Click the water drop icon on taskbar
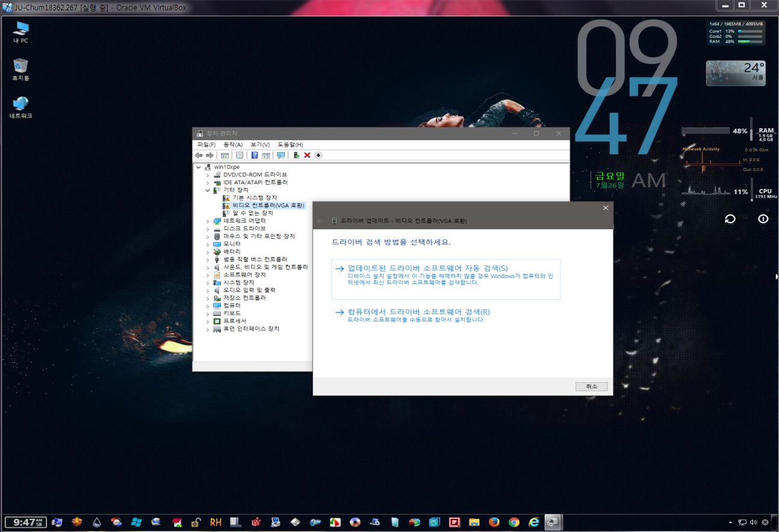 point(96,522)
